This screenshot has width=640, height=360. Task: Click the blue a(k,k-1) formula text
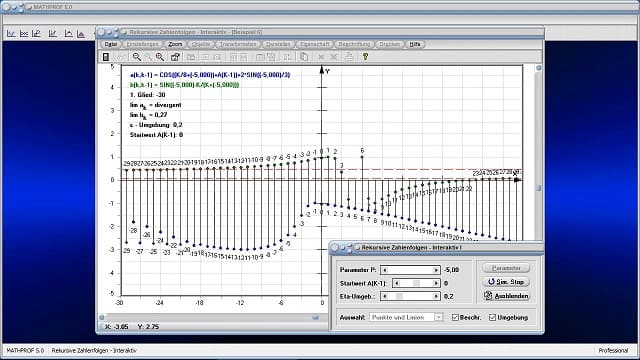click(x=210, y=75)
